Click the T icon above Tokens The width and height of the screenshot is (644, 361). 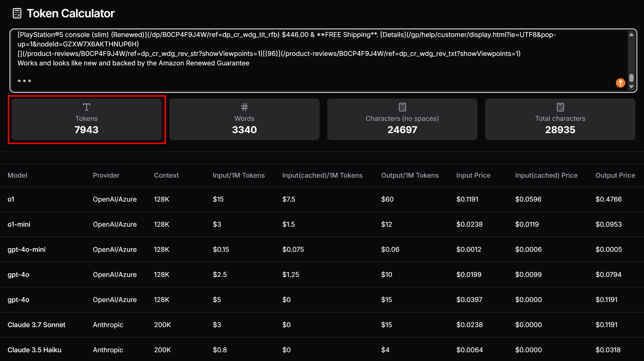pyautogui.click(x=86, y=107)
